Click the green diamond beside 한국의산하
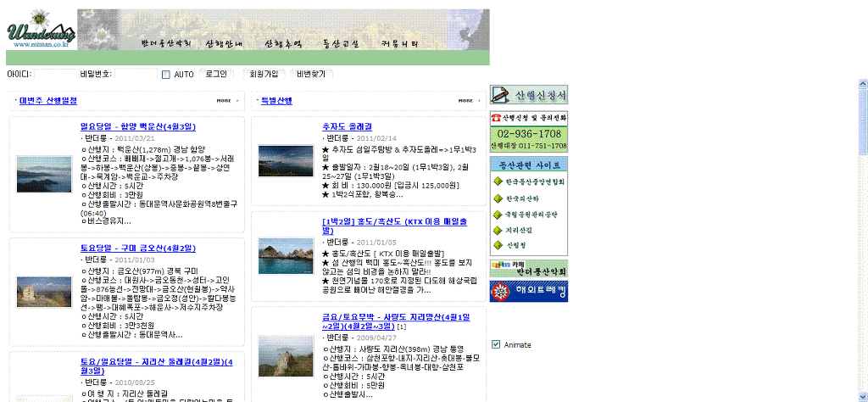This screenshot has width=868, height=402. [498, 198]
